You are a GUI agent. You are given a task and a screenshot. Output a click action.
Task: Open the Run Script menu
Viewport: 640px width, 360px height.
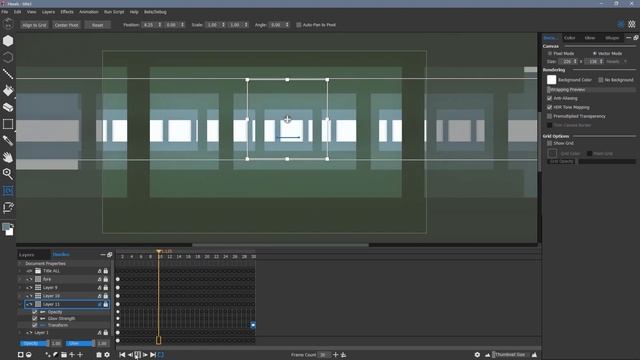(114, 12)
